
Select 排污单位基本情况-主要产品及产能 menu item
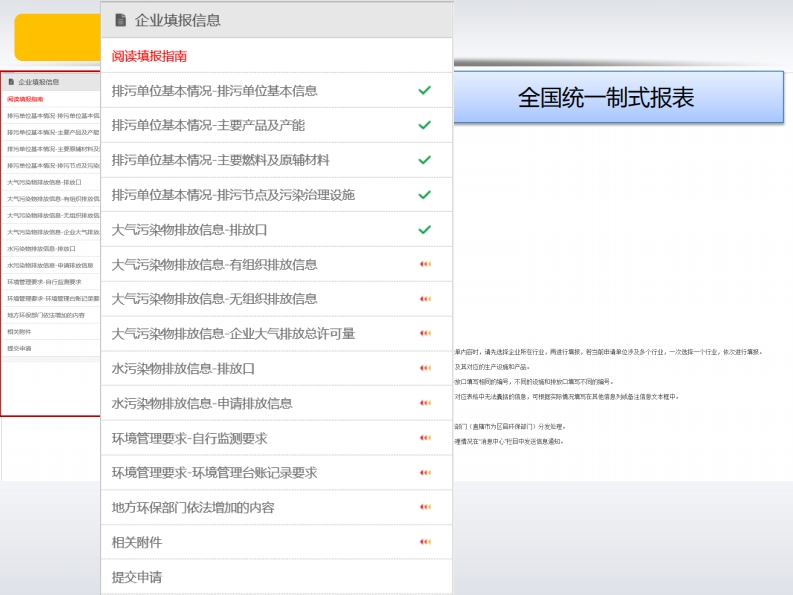pos(208,125)
